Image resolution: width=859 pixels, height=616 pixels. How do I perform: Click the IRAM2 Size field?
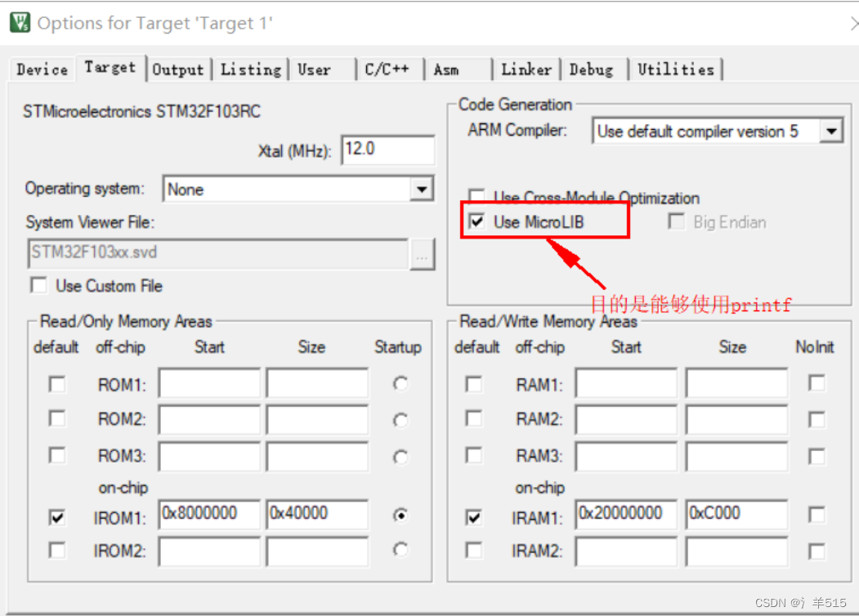coord(737,551)
